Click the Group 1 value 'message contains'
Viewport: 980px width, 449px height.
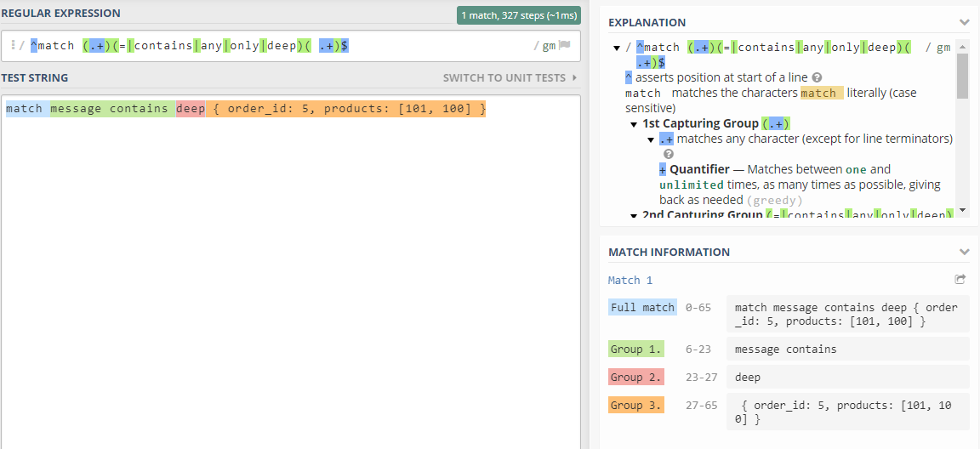coord(848,350)
